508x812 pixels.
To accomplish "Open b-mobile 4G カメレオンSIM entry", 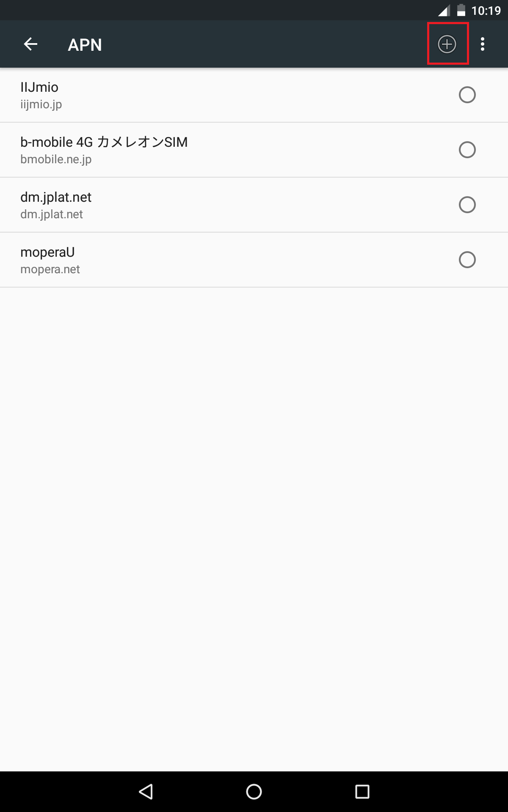I will 104,142.
